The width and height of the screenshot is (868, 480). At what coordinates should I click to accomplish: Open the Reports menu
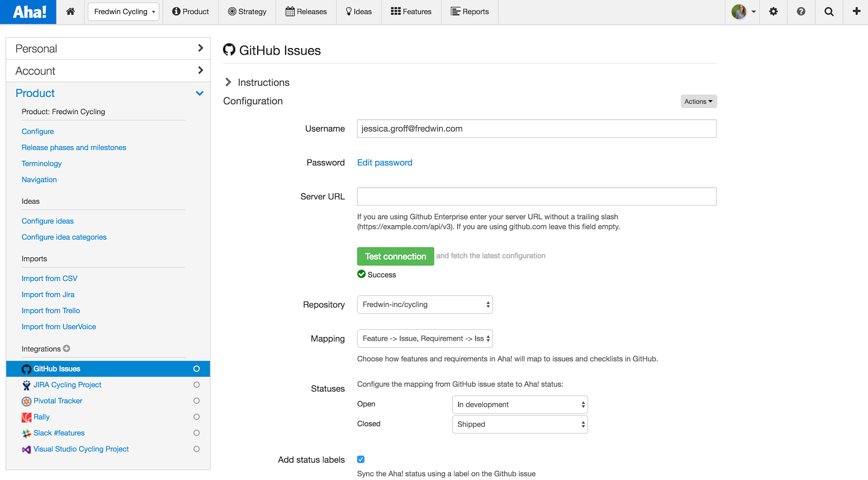(470, 12)
